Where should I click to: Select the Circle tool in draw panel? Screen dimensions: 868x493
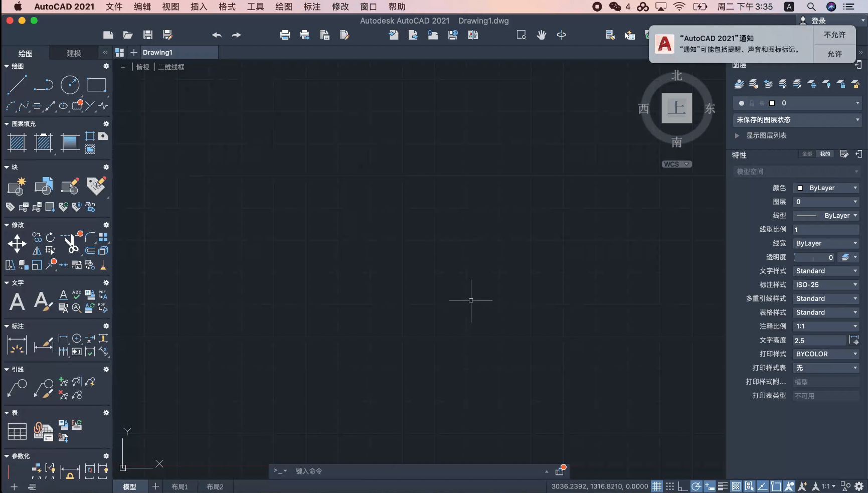coord(70,85)
